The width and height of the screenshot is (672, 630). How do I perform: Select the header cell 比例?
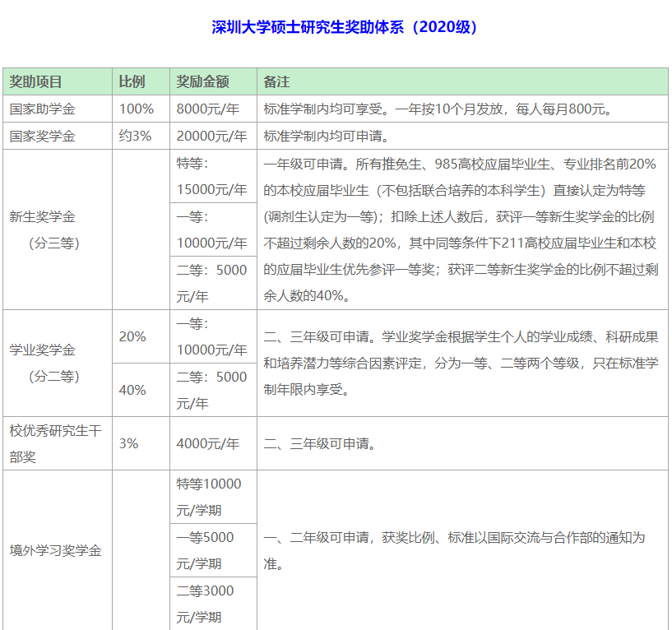[x=141, y=81]
